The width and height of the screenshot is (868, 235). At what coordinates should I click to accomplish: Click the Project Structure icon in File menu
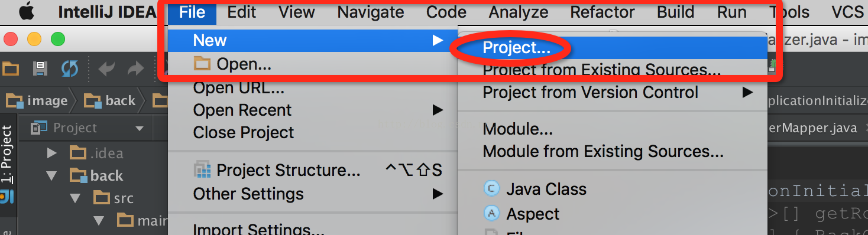tap(202, 170)
